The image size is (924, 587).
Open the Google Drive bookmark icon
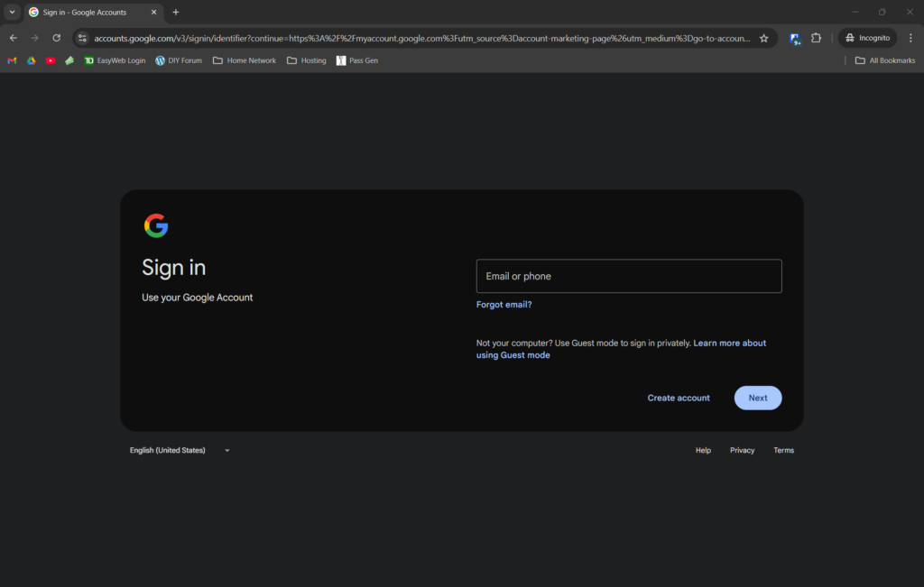tap(32, 60)
